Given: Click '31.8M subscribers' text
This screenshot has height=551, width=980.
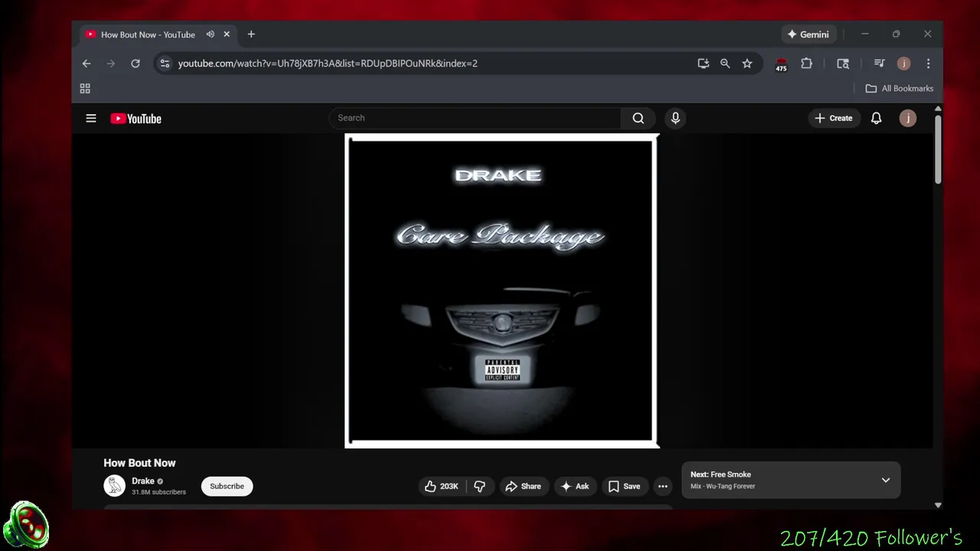Looking at the screenshot, I should pos(158,492).
